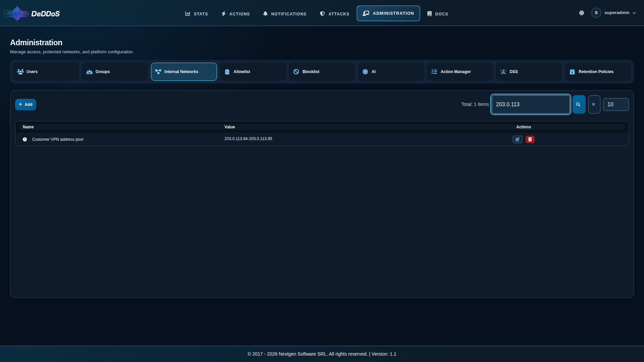This screenshot has width=644, height=362.
Task: Edit the Customer VPN address pool entry
Action: tap(518, 139)
